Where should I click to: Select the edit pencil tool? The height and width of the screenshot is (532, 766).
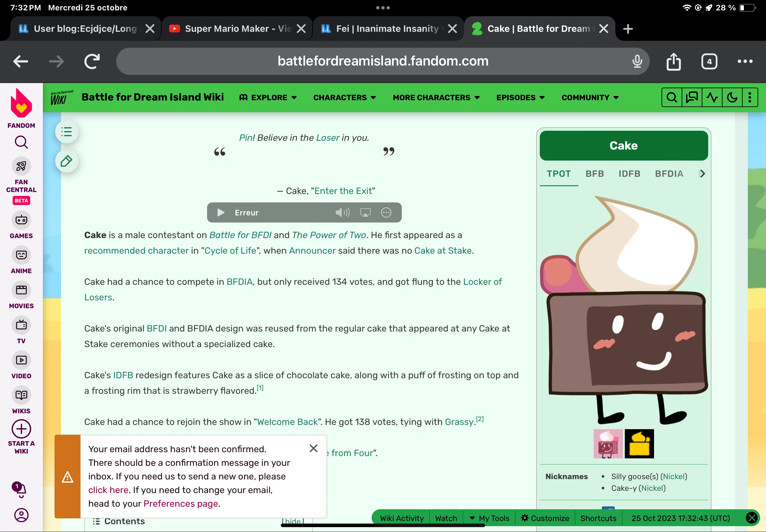(x=66, y=161)
